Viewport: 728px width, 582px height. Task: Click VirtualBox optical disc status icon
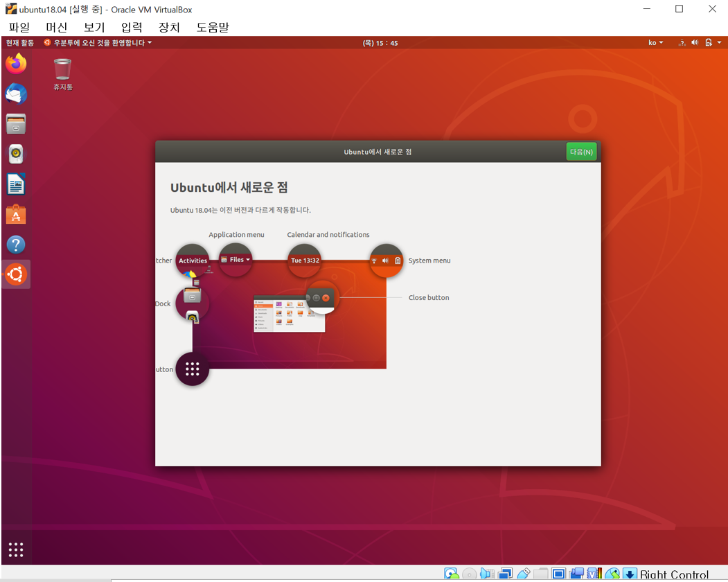point(470,574)
